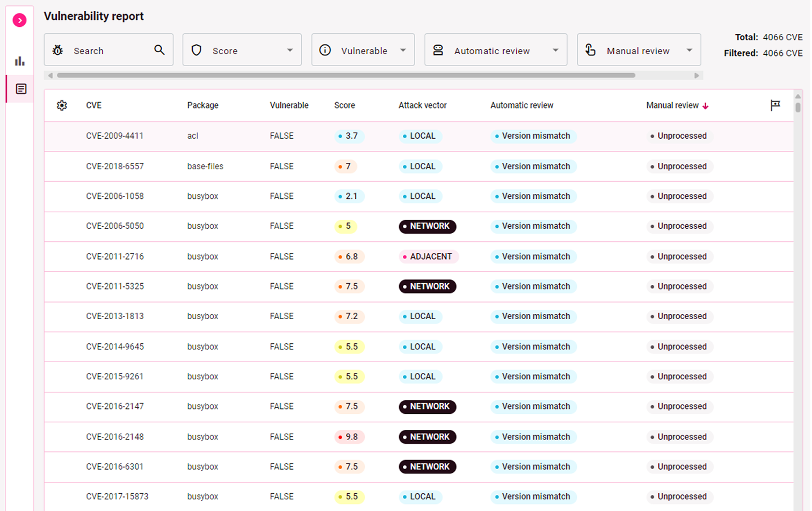Image resolution: width=812 pixels, height=511 pixels.
Task: Click the horizontal filter bar scrollbar
Action: [x=346, y=76]
